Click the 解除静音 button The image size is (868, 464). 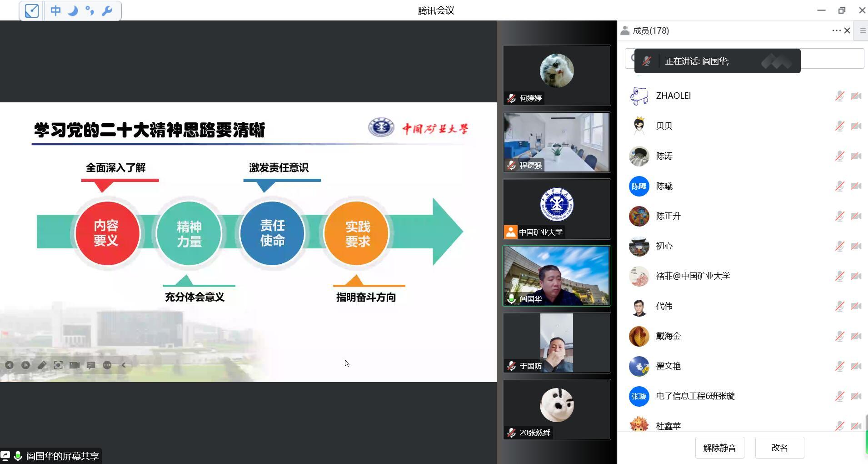[719, 448]
